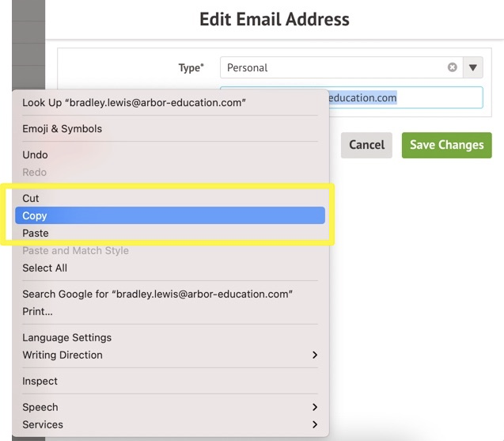The height and width of the screenshot is (441, 504).
Task: Open Language Settings from the menu
Action: point(67,337)
